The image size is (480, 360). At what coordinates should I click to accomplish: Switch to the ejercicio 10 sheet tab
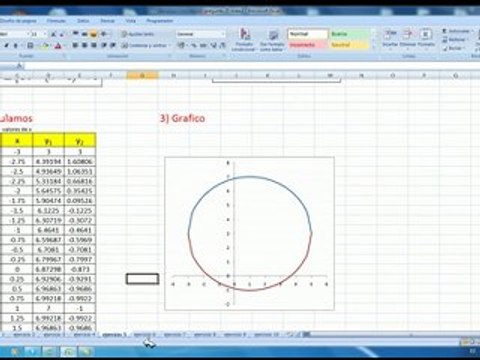coord(266,335)
